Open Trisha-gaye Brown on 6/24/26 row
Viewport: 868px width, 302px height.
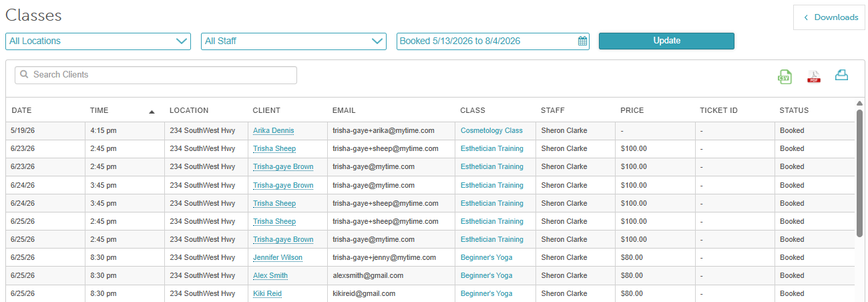(283, 186)
